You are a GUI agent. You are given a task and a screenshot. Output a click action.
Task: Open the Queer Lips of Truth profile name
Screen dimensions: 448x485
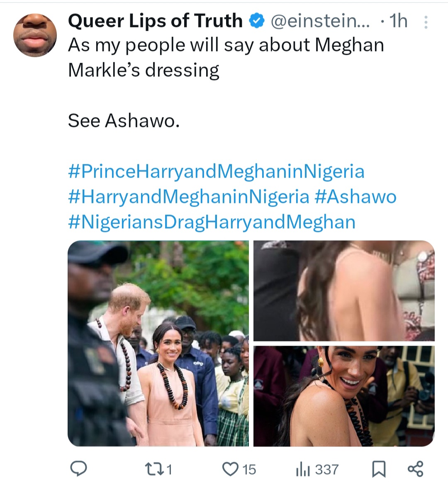coord(155,21)
